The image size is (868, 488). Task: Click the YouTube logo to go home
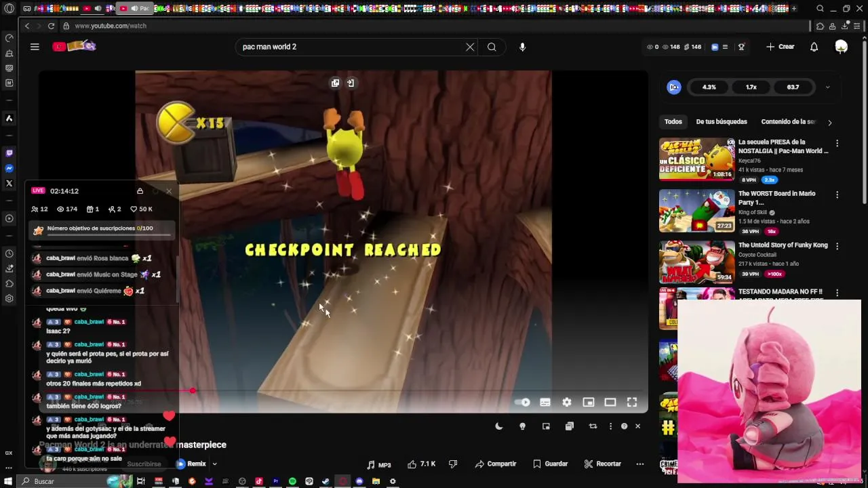pos(75,46)
